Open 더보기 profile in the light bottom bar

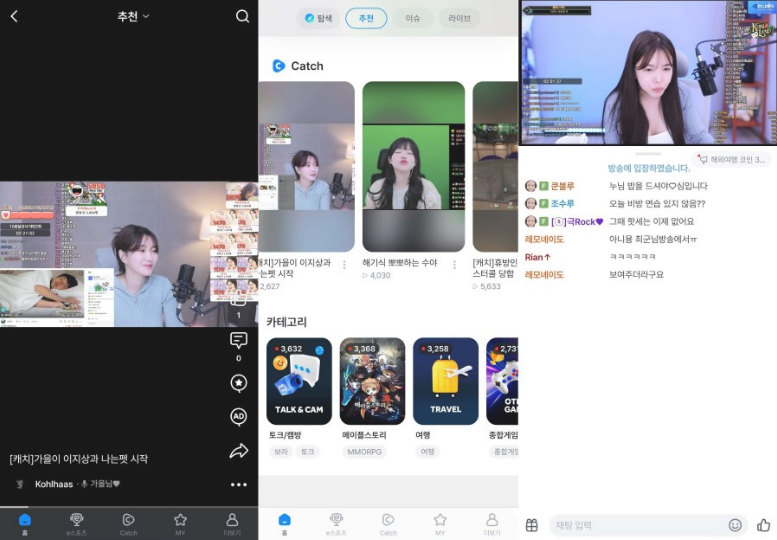(492, 524)
